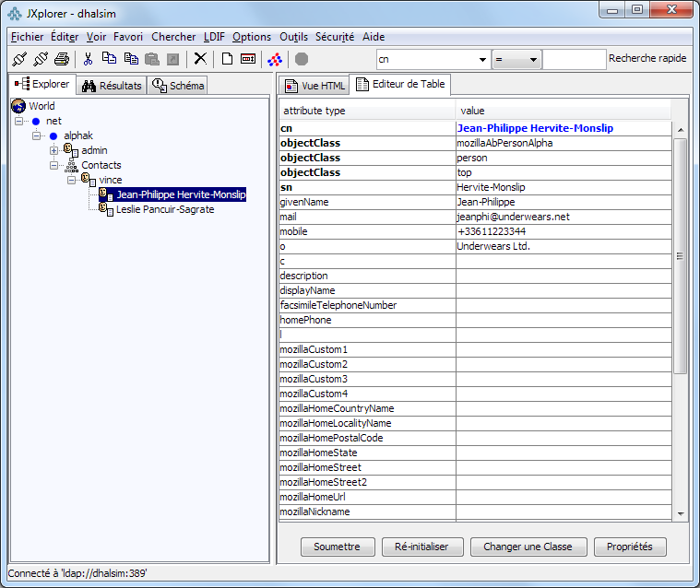The image size is (700, 588).
Task: Click the Delete X toolbar icon
Action: 200,58
